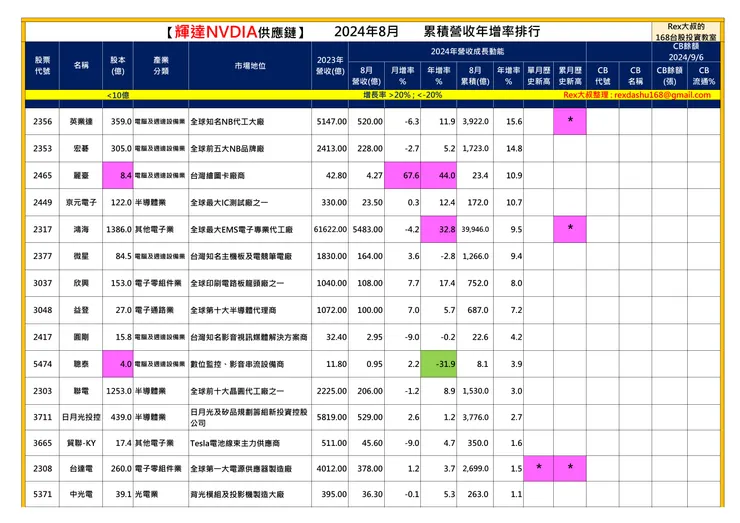The height and width of the screenshot is (523, 740).
Task: Select company name 日月光投控
Action: [x=81, y=417]
